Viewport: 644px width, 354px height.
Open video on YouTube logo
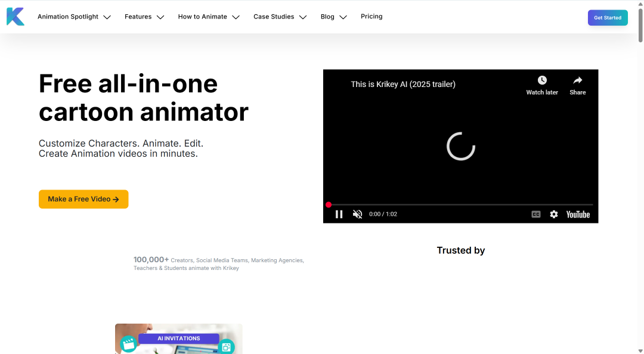(578, 215)
